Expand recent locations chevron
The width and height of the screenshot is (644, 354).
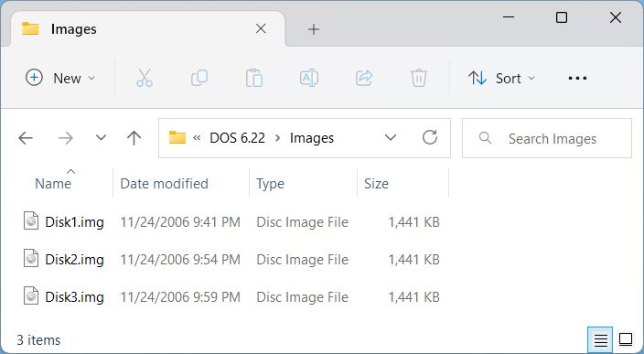pyautogui.click(x=101, y=138)
